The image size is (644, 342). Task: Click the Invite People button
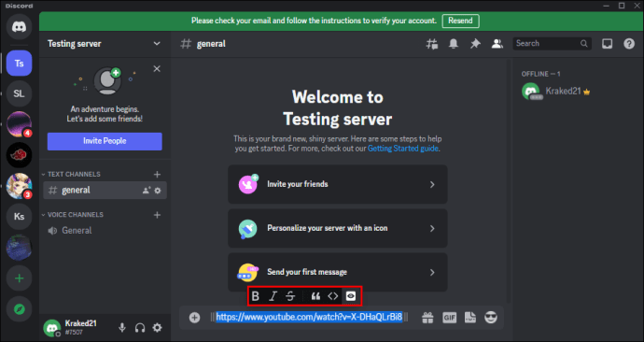[x=105, y=141]
